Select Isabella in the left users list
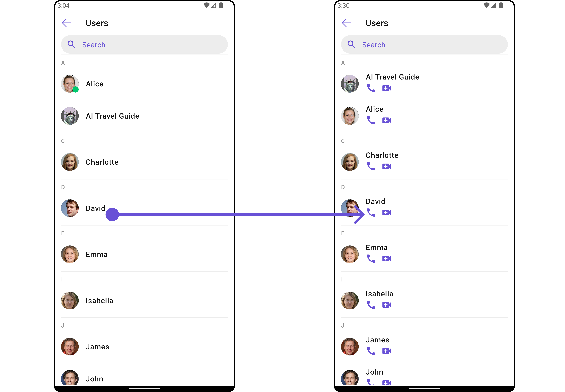 (x=144, y=301)
